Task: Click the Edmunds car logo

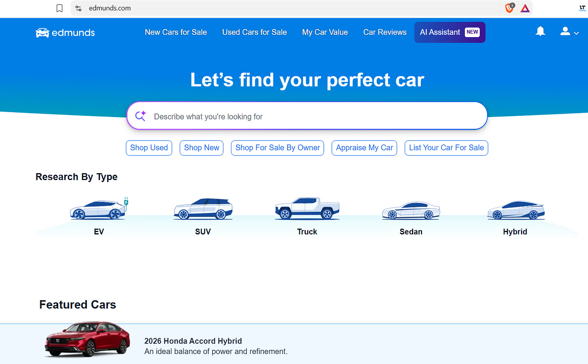Action: [x=65, y=33]
